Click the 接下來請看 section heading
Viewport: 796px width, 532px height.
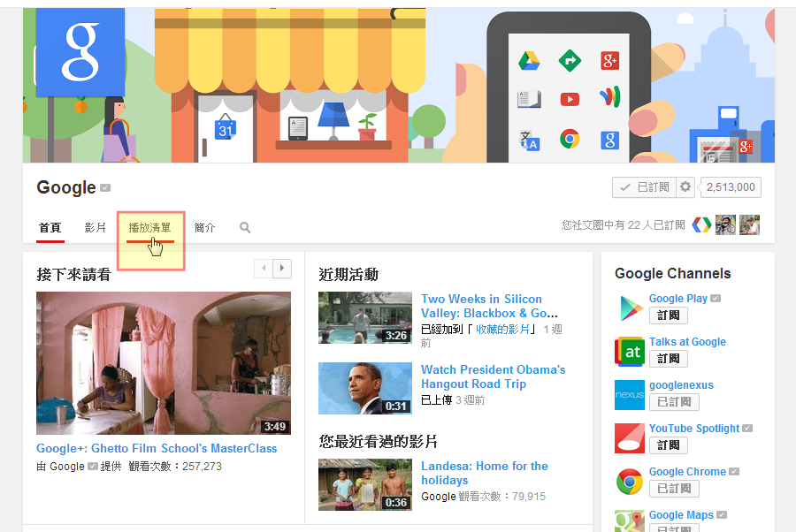click(73, 274)
